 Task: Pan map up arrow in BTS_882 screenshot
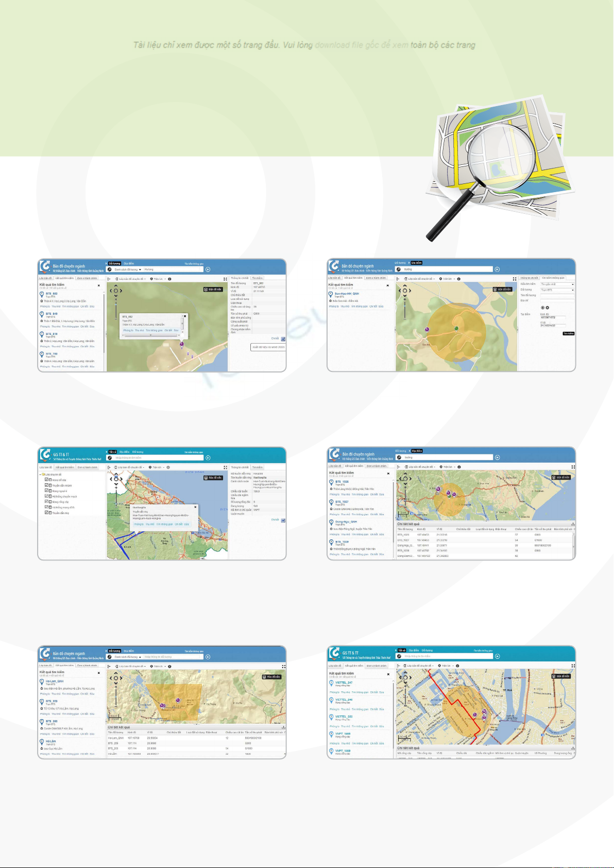pyautogui.click(x=116, y=285)
